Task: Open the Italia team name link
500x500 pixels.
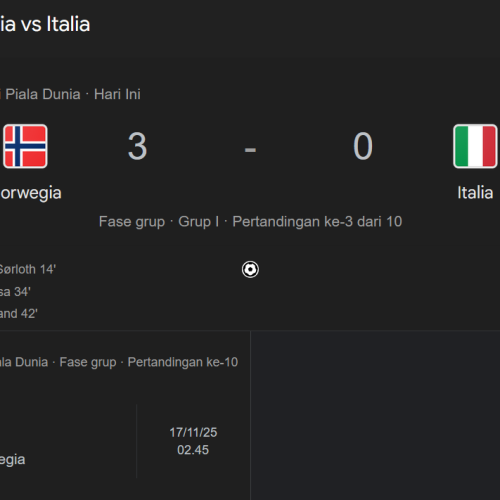Action: pos(475,193)
